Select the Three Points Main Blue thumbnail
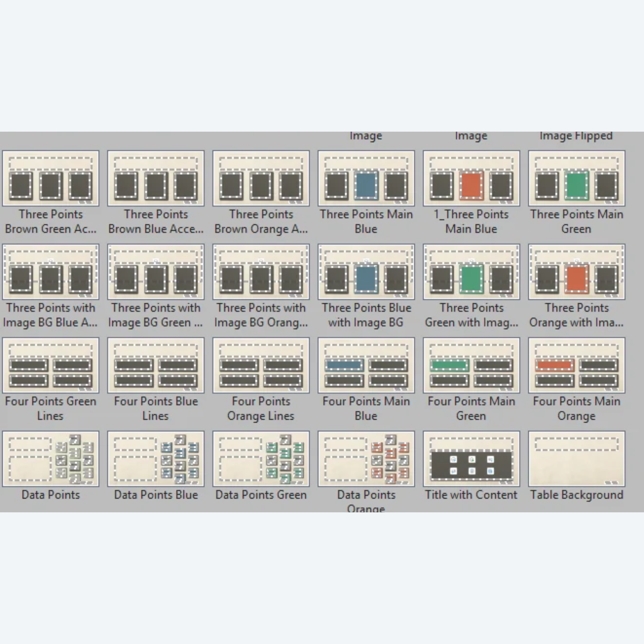644x644 pixels. click(x=366, y=178)
